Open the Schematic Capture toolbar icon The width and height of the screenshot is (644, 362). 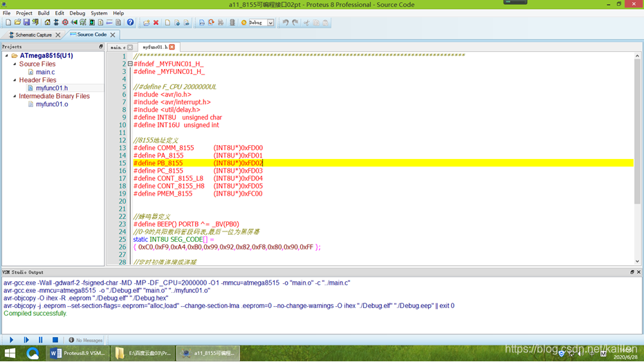point(56,23)
